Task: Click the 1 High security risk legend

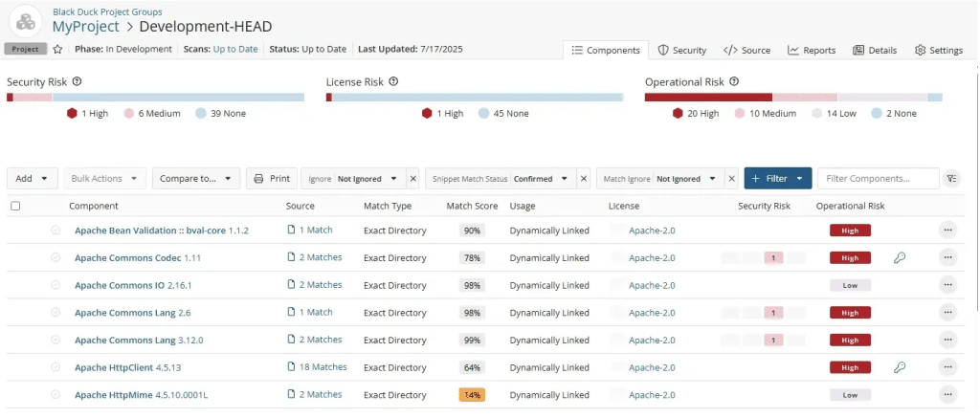Action: (x=87, y=113)
